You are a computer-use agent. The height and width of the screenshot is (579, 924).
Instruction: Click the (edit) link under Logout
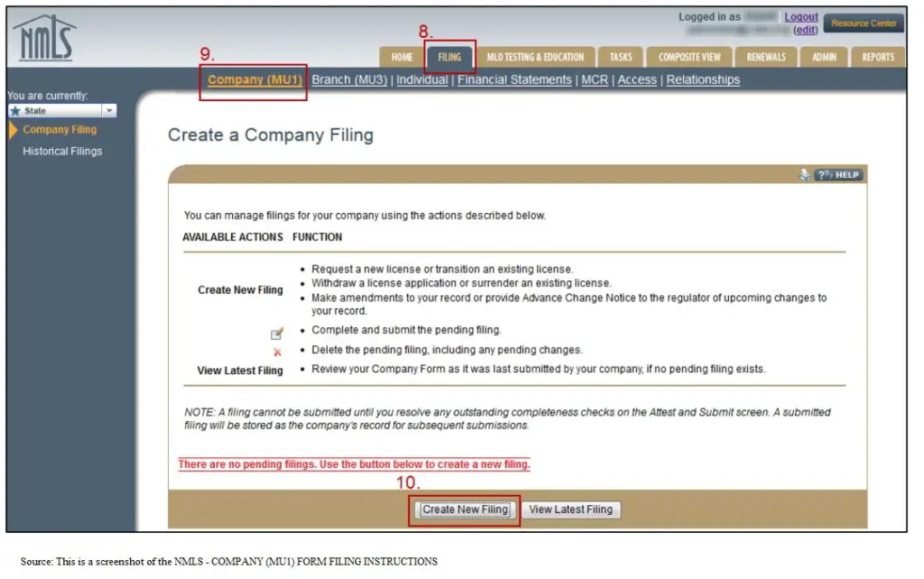pos(806,30)
